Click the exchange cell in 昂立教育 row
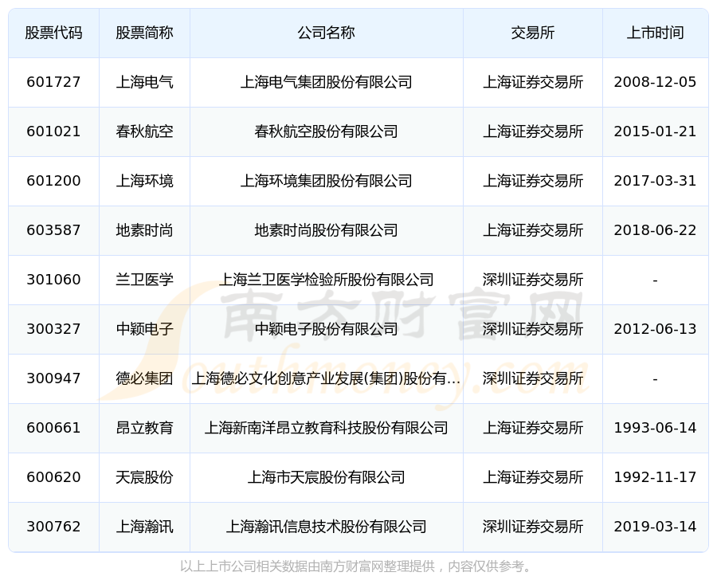 pos(533,428)
